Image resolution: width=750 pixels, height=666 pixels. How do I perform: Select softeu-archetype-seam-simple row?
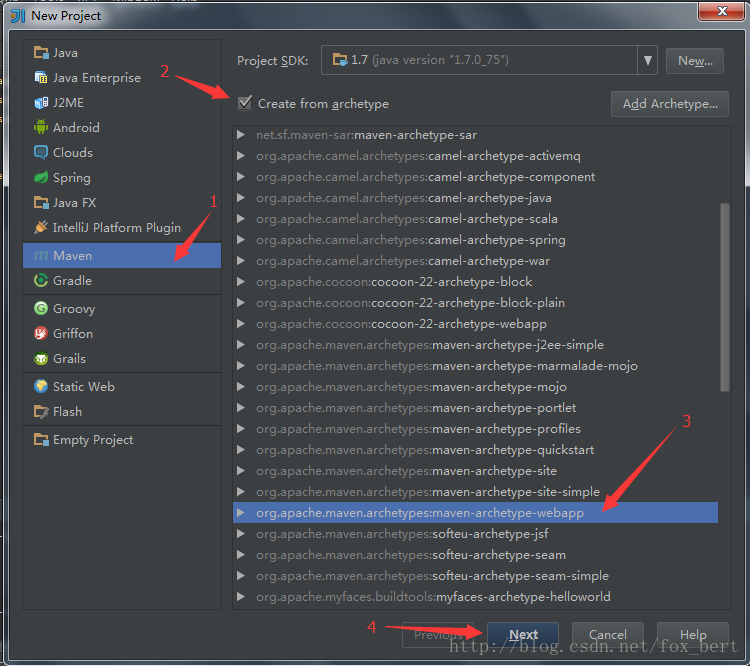[x=475, y=576]
